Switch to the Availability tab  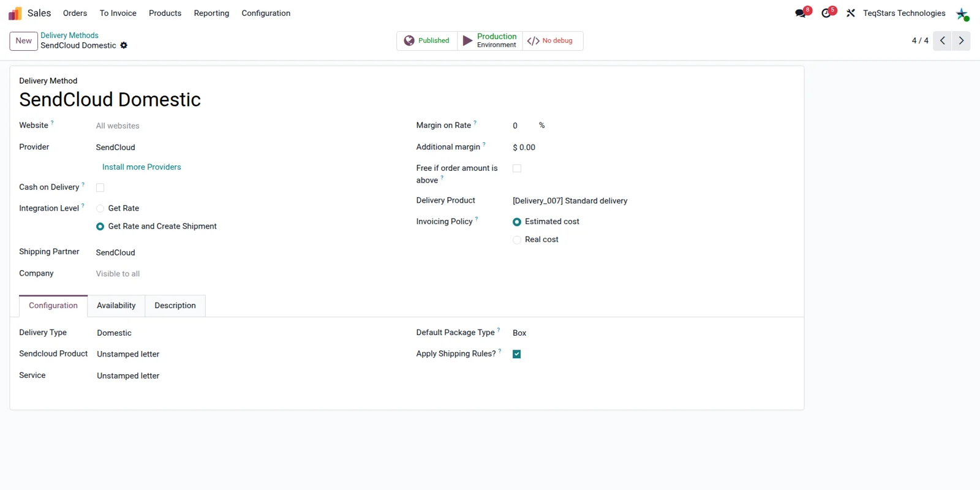116,306
